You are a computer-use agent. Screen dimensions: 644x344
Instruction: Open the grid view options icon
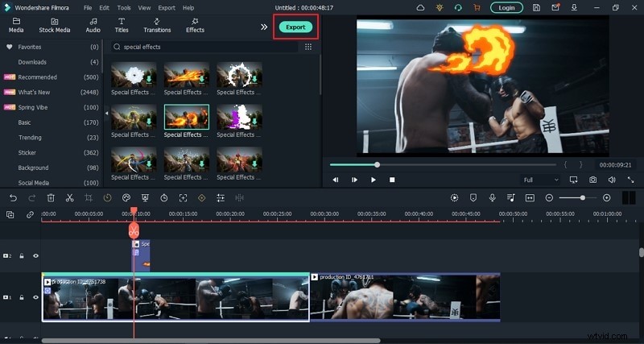click(x=308, y=47)
